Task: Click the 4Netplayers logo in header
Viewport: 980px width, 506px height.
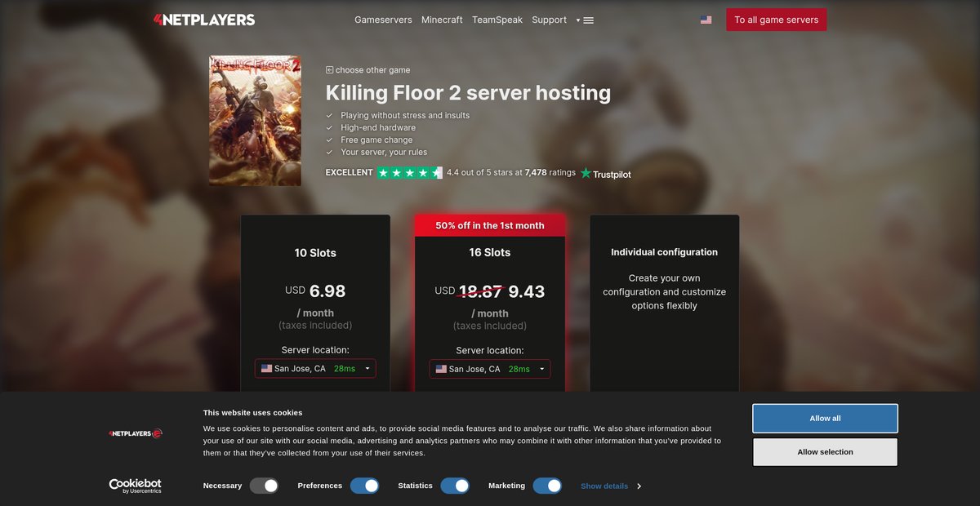Action: 204,20
